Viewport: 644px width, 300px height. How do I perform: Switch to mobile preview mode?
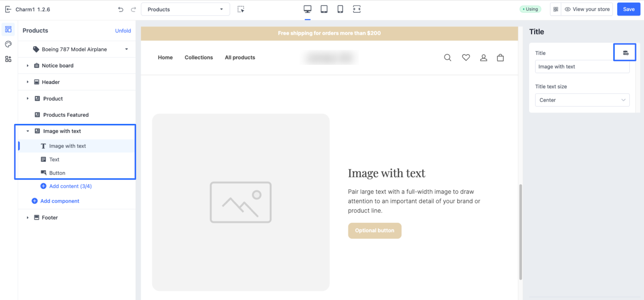340,9
